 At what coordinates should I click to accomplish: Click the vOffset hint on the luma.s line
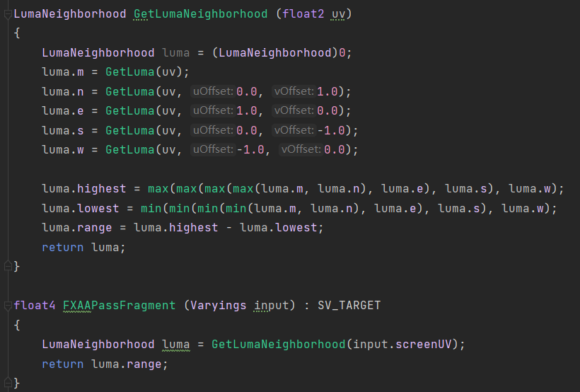tap(294, 130)
